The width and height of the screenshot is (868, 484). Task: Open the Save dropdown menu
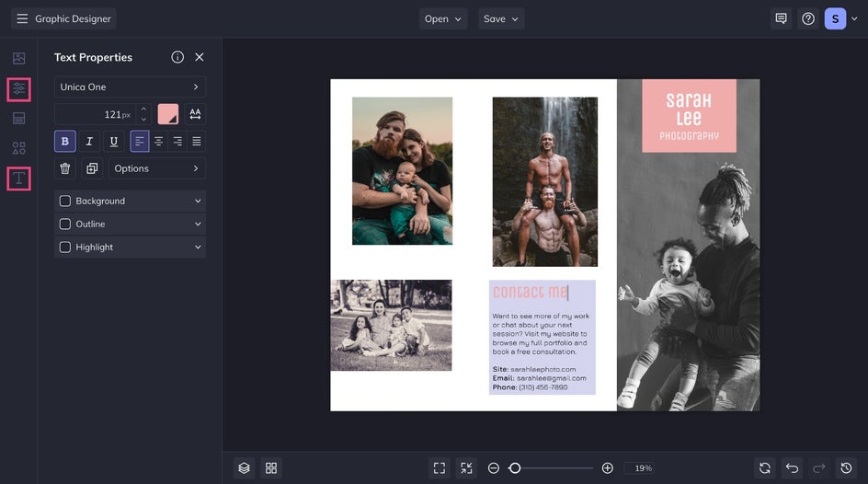pyautogui.click(x=501, y=18)
